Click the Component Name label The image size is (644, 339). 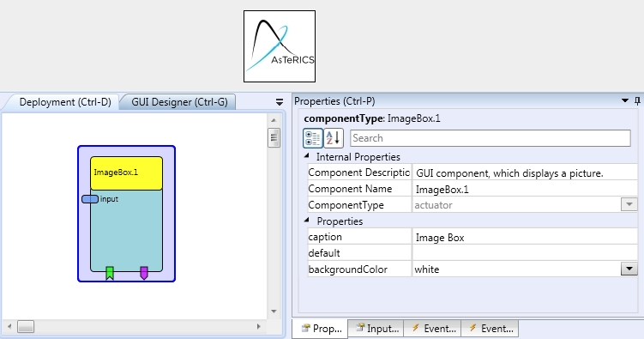pyautogui.click(x=350, y=189)
